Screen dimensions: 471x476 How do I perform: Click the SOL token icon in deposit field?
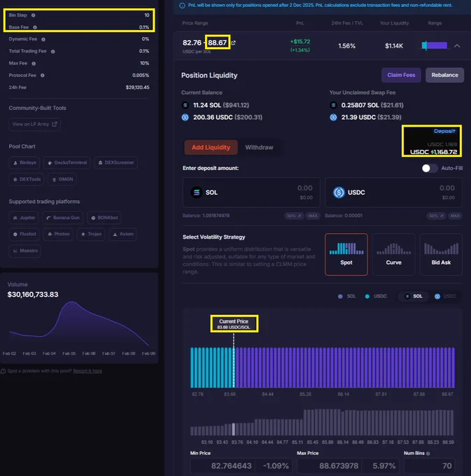(197, 192)
